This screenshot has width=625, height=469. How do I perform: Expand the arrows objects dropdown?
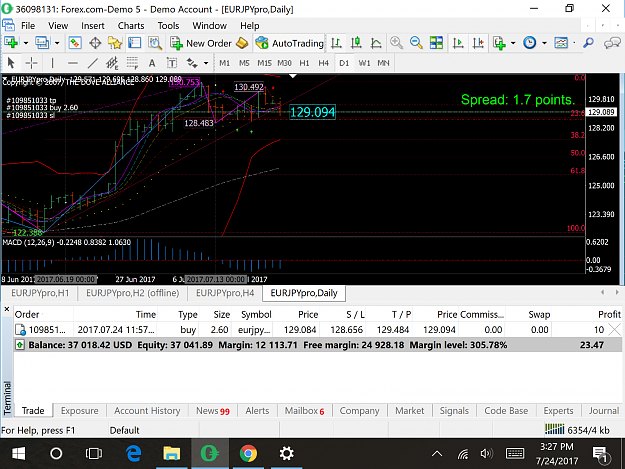click(x=206, y=63)
